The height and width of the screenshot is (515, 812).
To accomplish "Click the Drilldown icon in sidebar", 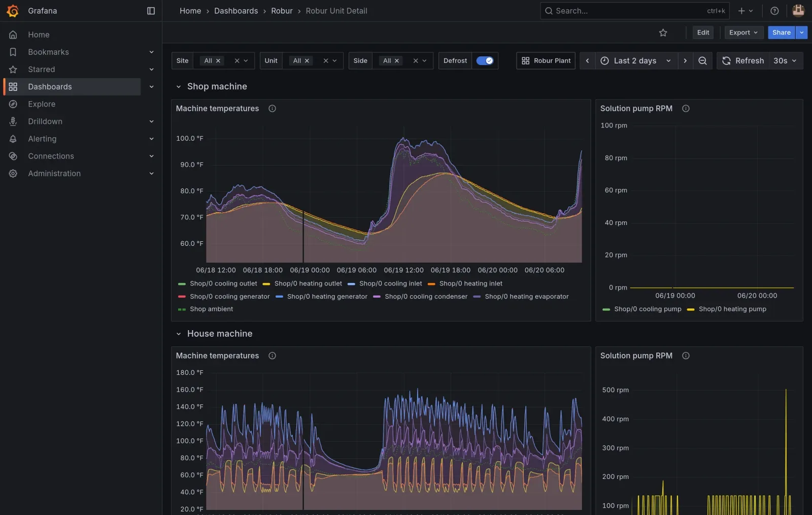I will (13, 121).
